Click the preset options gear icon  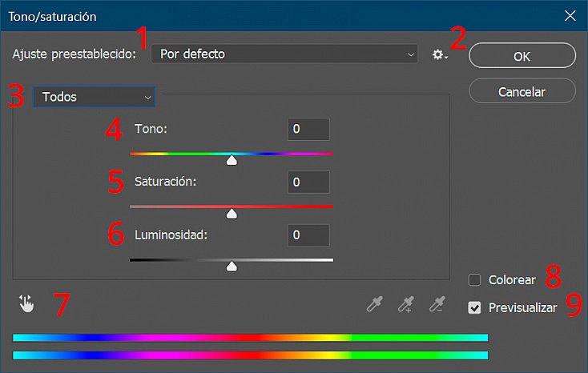click(440, 54)
